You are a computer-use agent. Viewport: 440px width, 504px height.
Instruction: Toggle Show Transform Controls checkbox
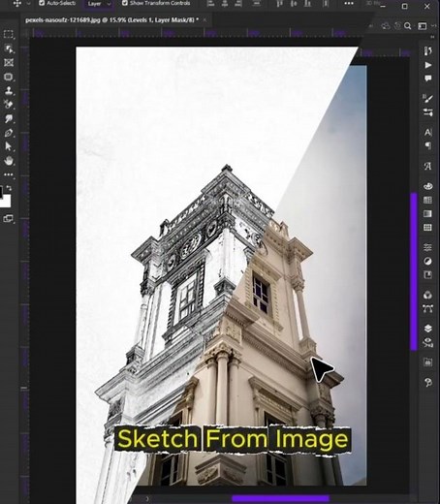pos(125,3)
